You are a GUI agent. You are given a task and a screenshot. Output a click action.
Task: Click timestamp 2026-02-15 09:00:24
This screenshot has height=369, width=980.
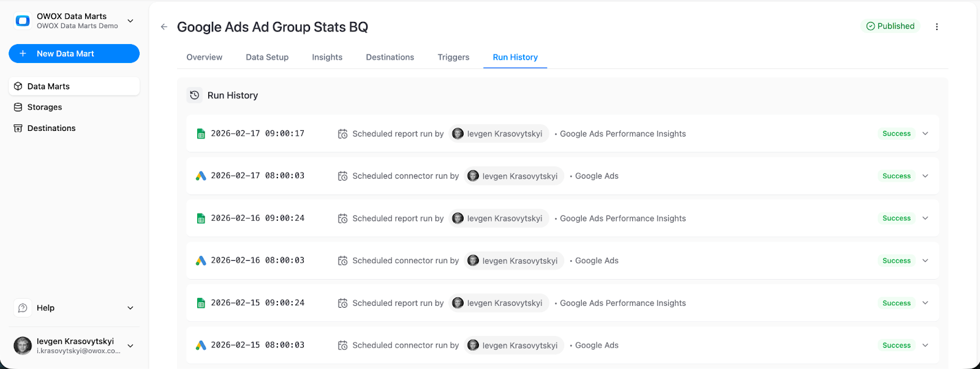tap(257, 303)
